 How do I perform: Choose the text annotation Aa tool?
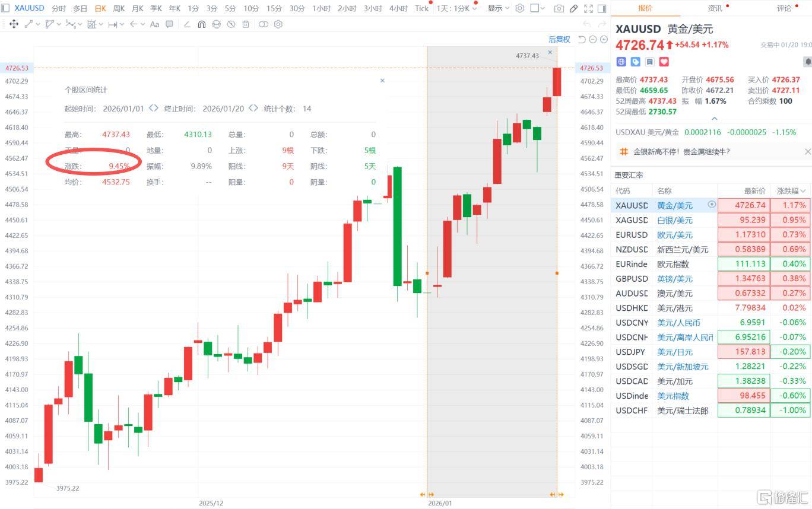tap(154, 24)
